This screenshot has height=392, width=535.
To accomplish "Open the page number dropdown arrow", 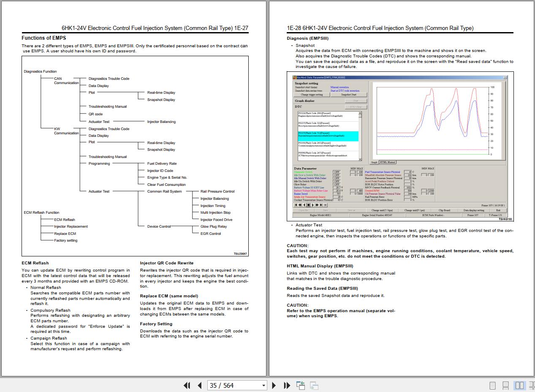I will [x=264, y=385].
